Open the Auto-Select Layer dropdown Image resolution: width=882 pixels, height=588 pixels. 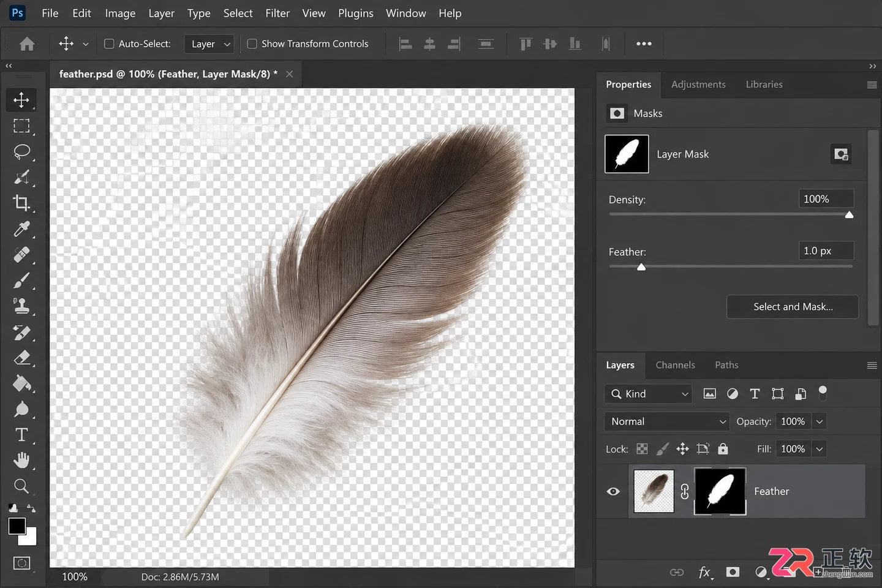(x=209, y=44)
